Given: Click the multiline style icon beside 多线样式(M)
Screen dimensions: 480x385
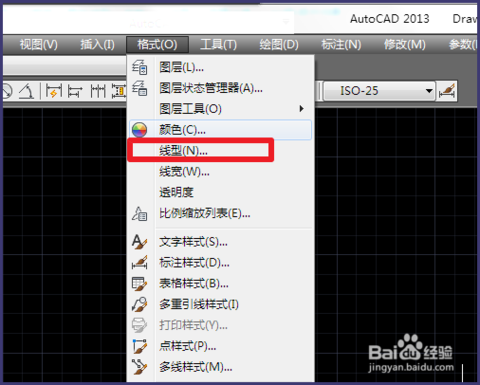Looking at the screenshot, I should (139, 367).
